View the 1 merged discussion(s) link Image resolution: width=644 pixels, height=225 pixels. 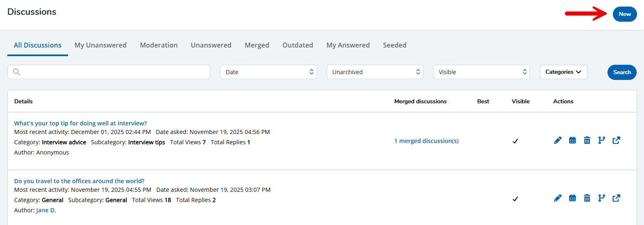[426, 141]
